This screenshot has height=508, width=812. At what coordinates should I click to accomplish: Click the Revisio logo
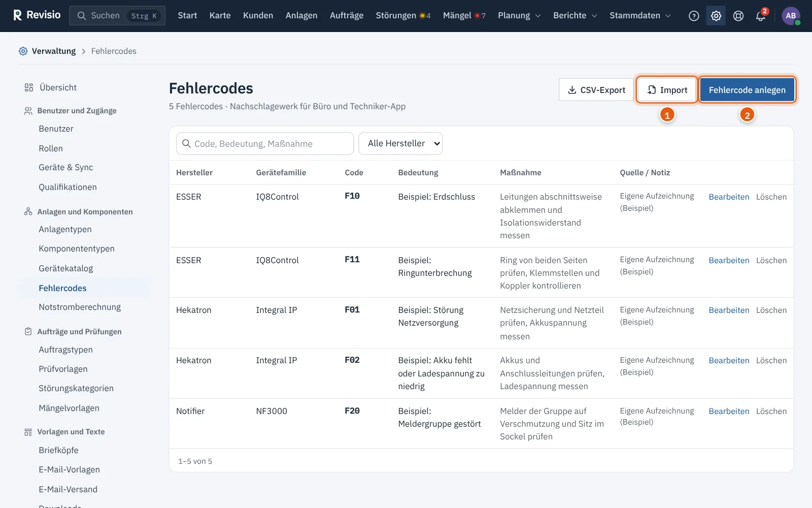click(x=37, y=15)
